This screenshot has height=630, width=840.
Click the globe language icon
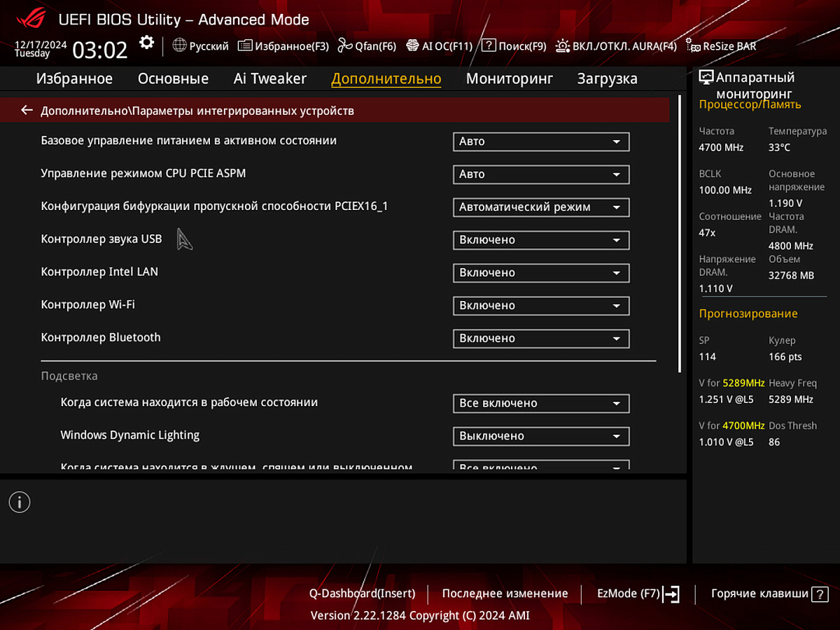[x=179, y=45]
